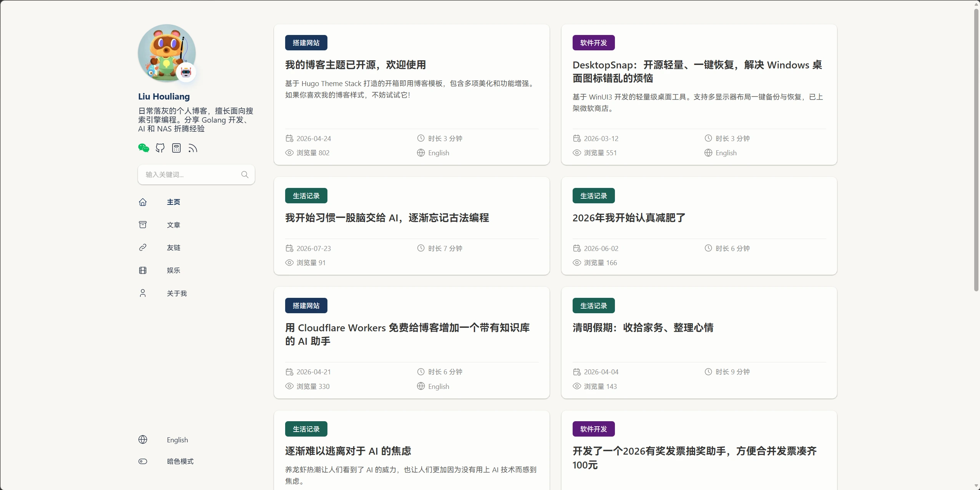Open the 主页 menu item

pos(173,202)
